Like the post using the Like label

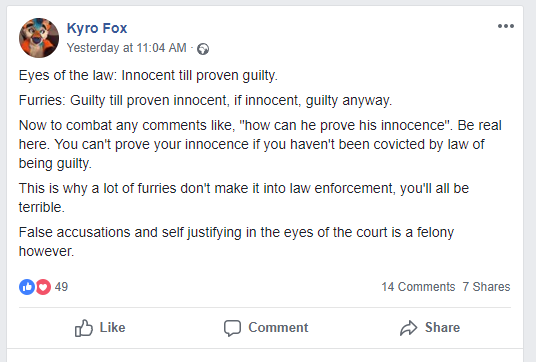112,327
